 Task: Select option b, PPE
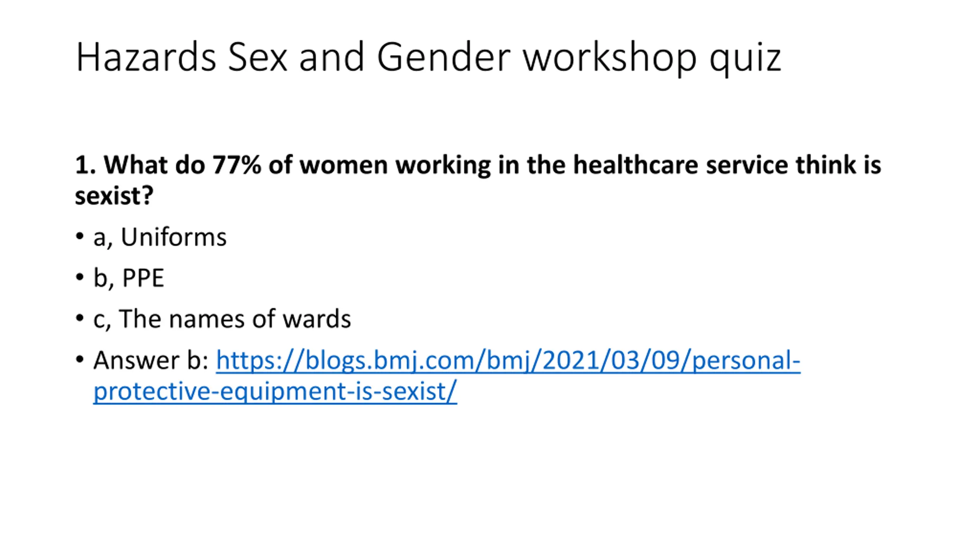[129, 278]
